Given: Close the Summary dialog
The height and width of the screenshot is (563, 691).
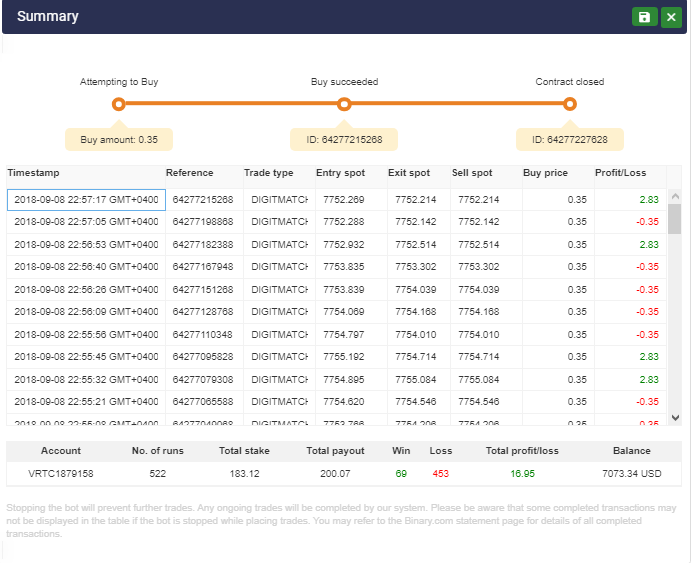Looking at the screenshot, I should [x=671, y=17].
